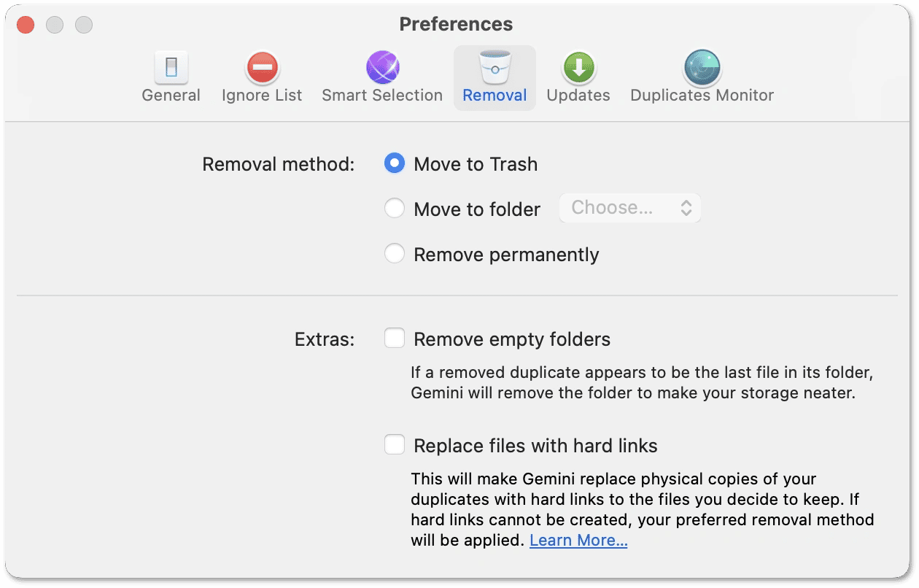Screen dimensions: 919x588
Task: Enable the Remove empty folders checkbox
Action: 395,339
